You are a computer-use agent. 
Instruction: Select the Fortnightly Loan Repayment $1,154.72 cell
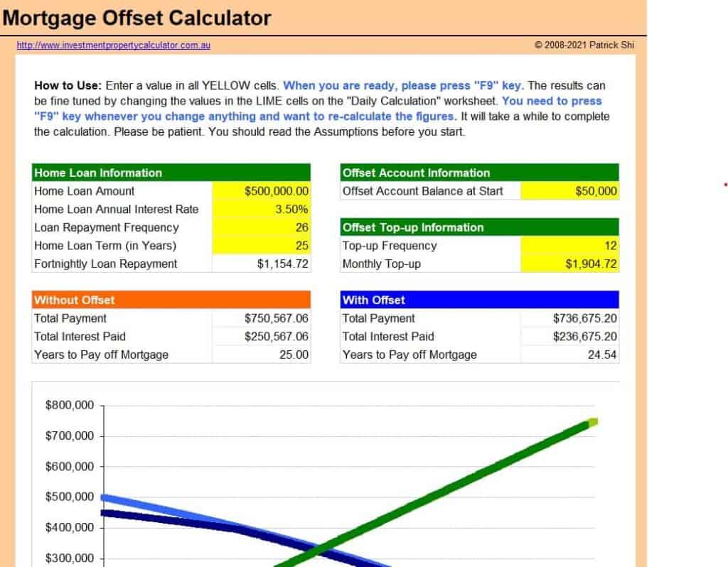pos(262,264)
